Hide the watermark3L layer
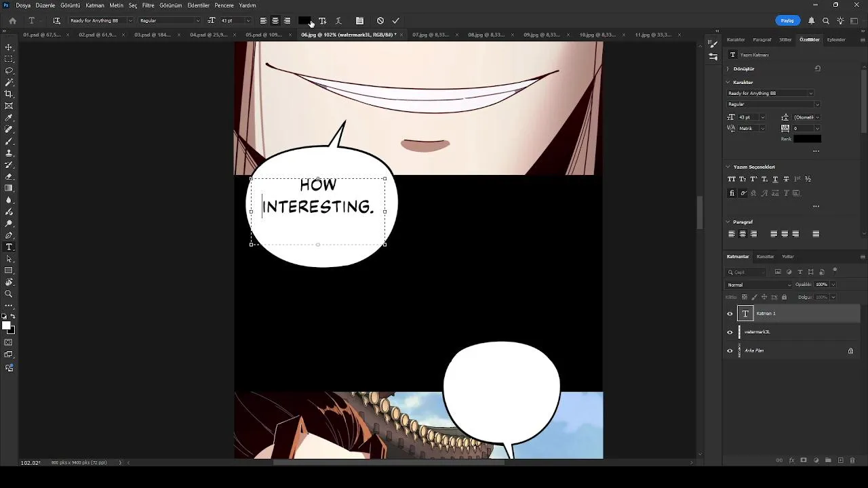 pyautogui.click(x=730, y=332)
